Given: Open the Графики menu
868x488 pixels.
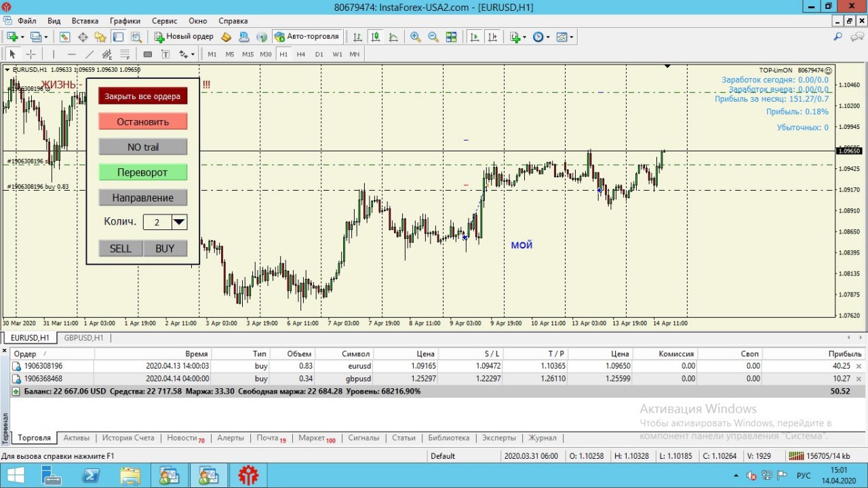Looking at the screenshot, I should [x=125, y=21].
